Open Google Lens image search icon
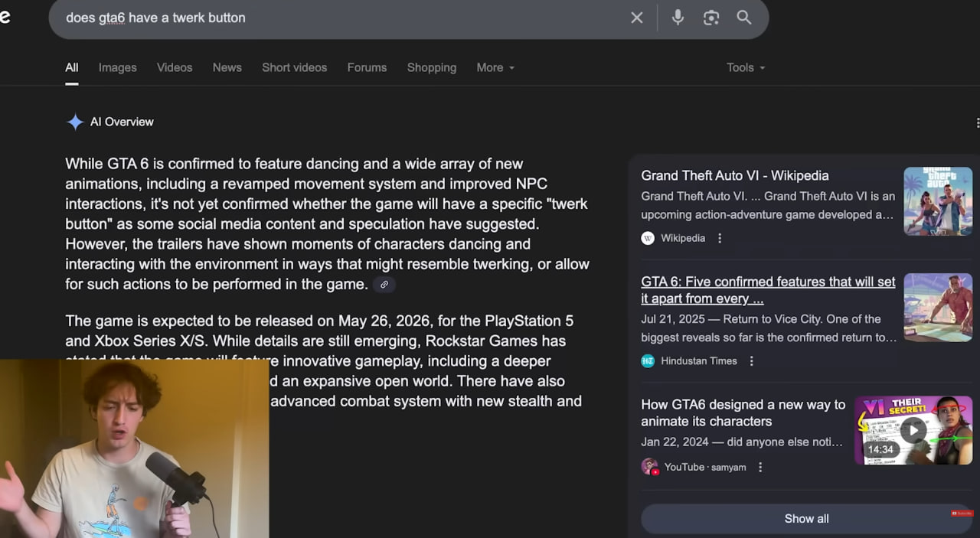The image size is (980, 538). pyautogui.click(x=711, y=18)
